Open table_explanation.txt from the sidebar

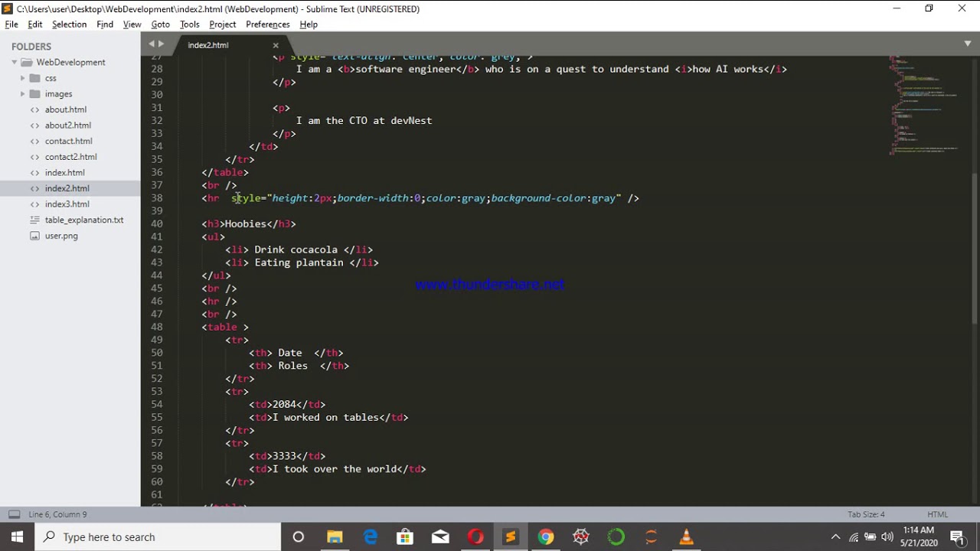tap(84, 220)
